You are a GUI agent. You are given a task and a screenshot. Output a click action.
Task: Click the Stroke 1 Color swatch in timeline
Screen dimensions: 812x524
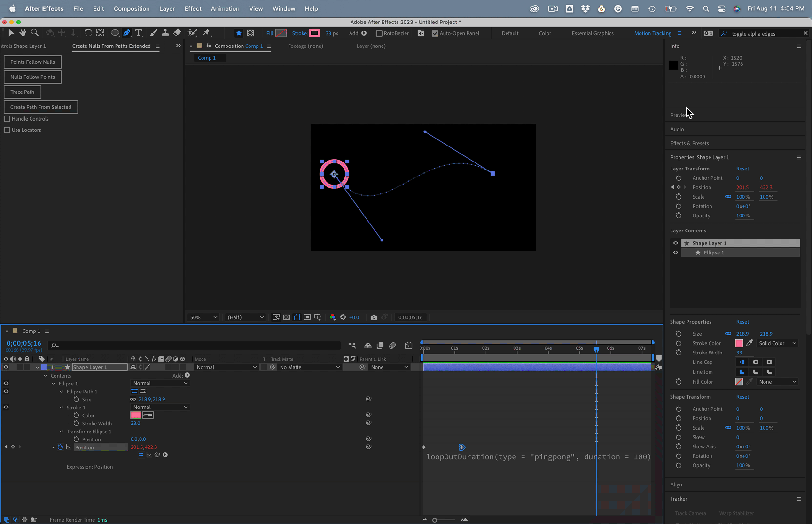point(136,415)
